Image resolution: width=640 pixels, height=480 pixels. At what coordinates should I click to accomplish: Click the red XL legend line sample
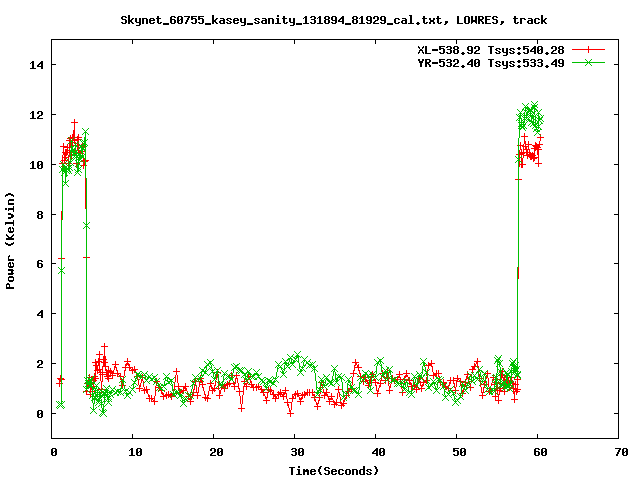[588, 50]
